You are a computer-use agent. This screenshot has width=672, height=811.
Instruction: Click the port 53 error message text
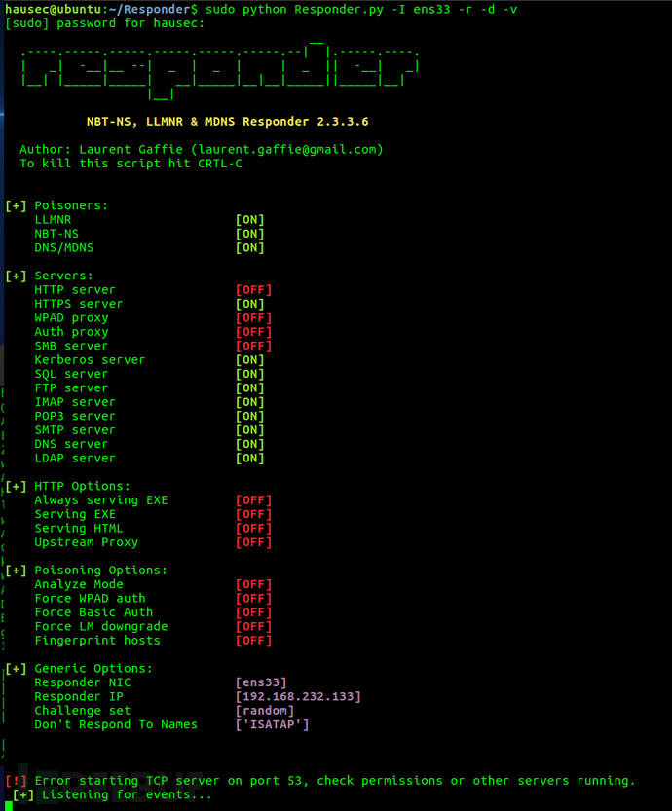point(335,781)
